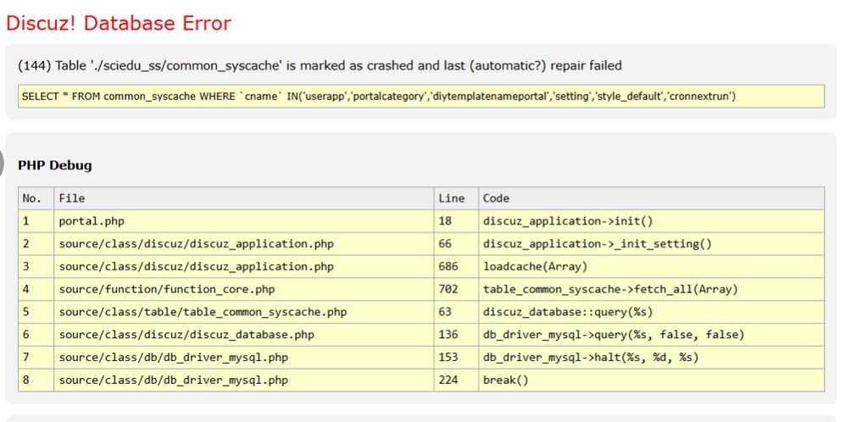The image size is (868, 422).
Task: Click 'discuz_application->init()' code cell
Action: (x=652, y=221)
